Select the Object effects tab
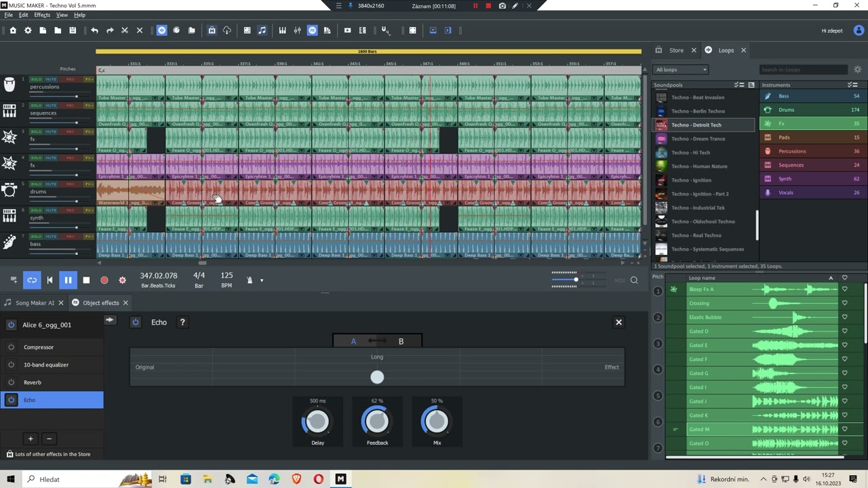Image resolution: width=868 pixels, height=488 pixels. click(100, 303)
